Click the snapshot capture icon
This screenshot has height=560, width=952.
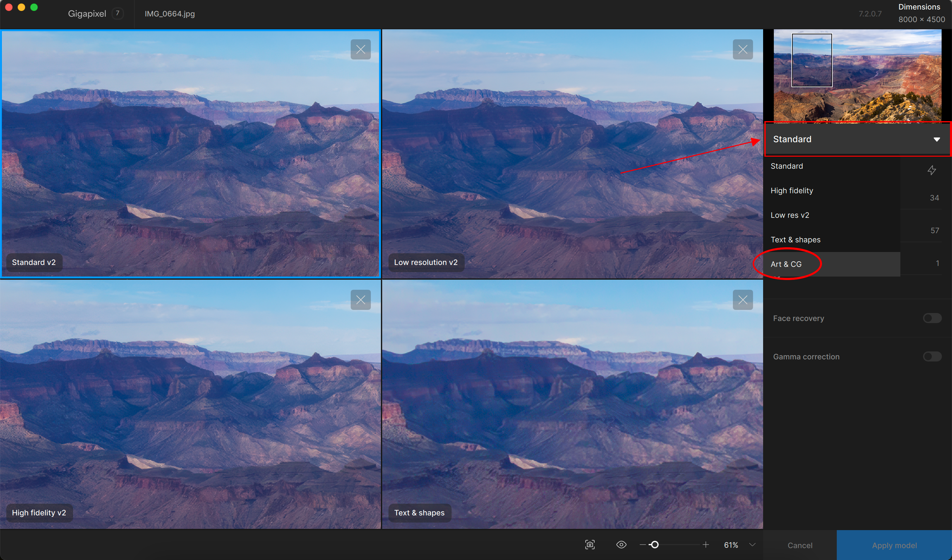(590, 545)
